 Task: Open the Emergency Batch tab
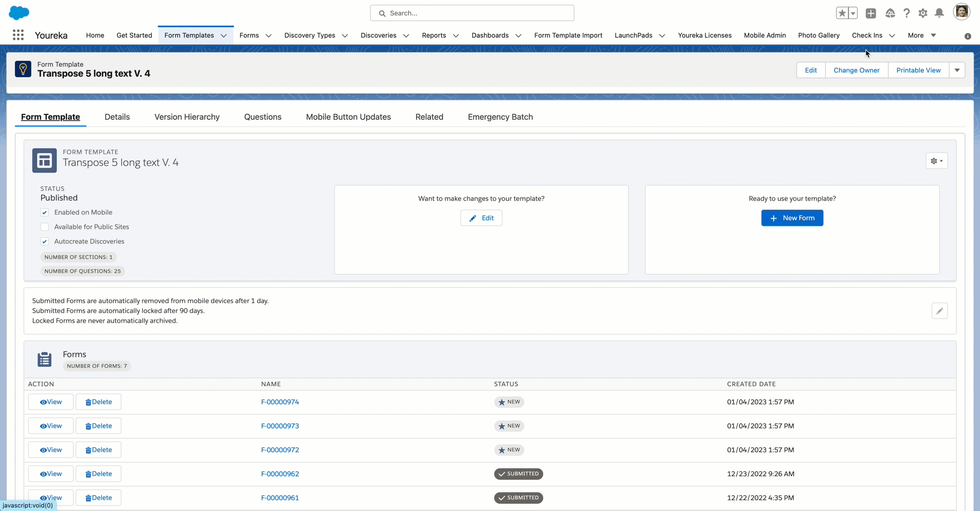click(x=500, y=117)
